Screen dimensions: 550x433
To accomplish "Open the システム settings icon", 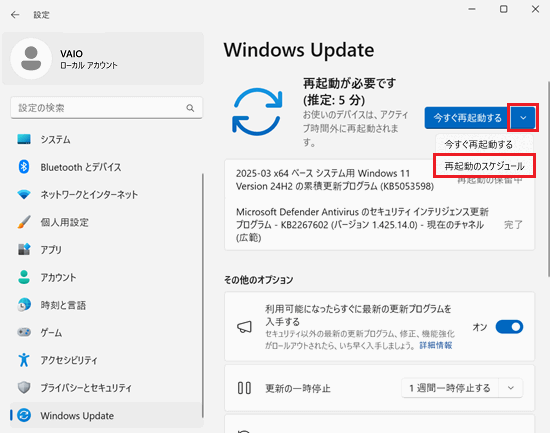I will pos(24,139).
